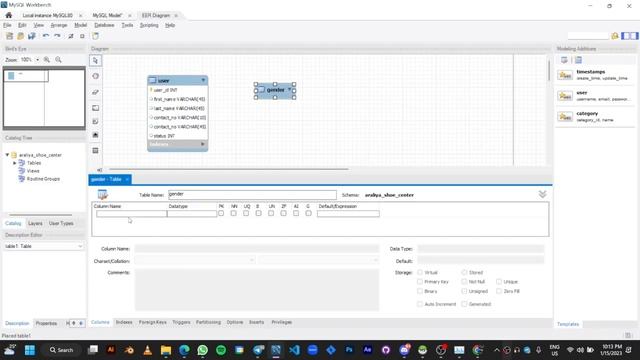The height and width of the screenshot is (360, 640).
Task: Click the Search box on the taskbar
Action: point(62,350)
